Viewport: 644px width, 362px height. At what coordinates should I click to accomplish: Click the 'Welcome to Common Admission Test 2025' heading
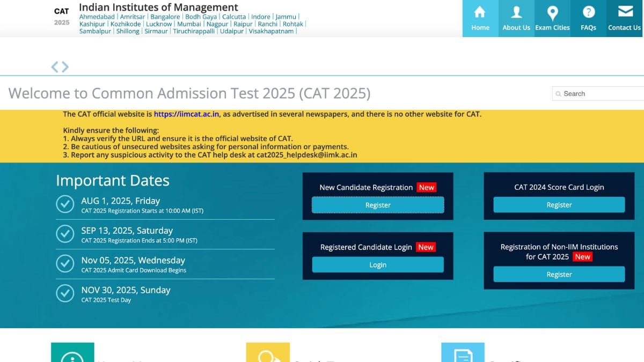[189, 93]
